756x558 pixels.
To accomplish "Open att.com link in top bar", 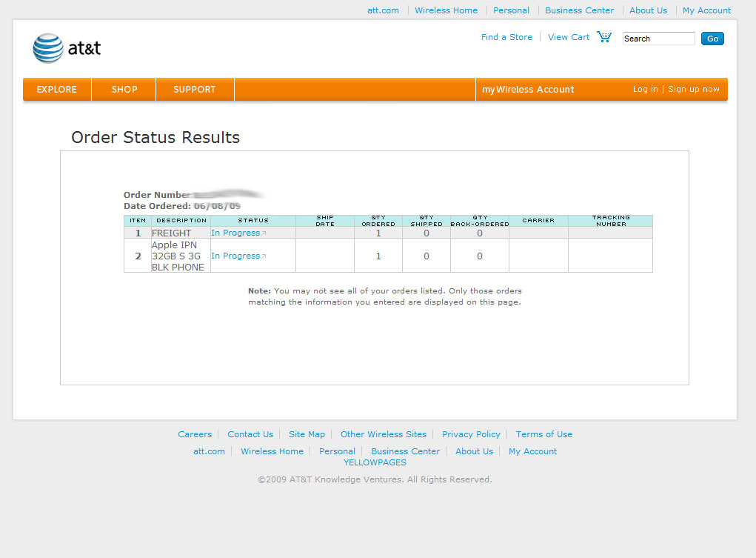I will (383, 10).
